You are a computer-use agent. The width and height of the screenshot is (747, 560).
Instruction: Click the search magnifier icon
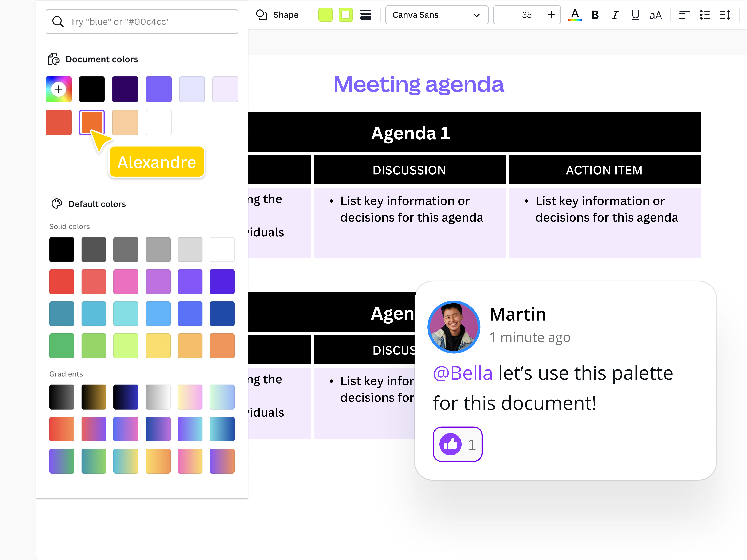[58, 22]
